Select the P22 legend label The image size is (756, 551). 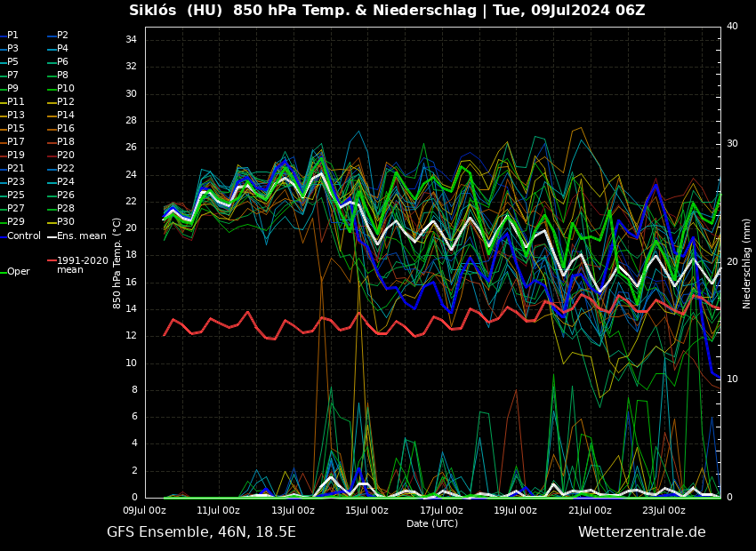click(65, 169)
